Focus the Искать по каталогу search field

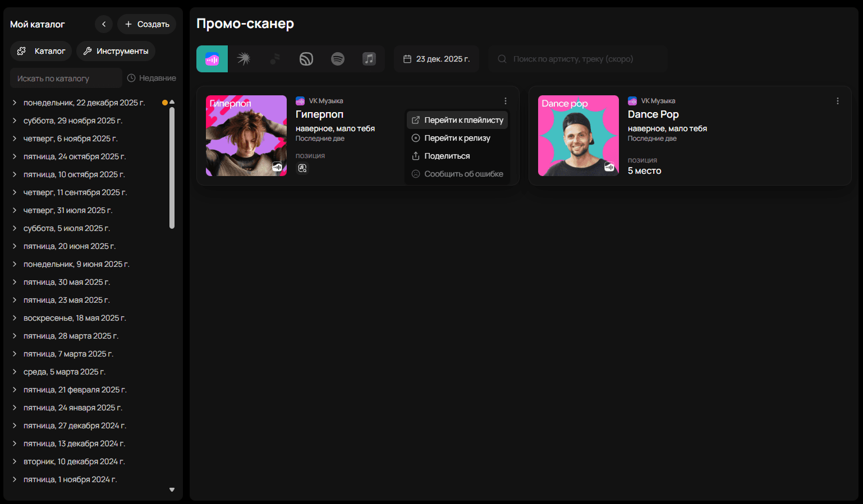point(66,78)
